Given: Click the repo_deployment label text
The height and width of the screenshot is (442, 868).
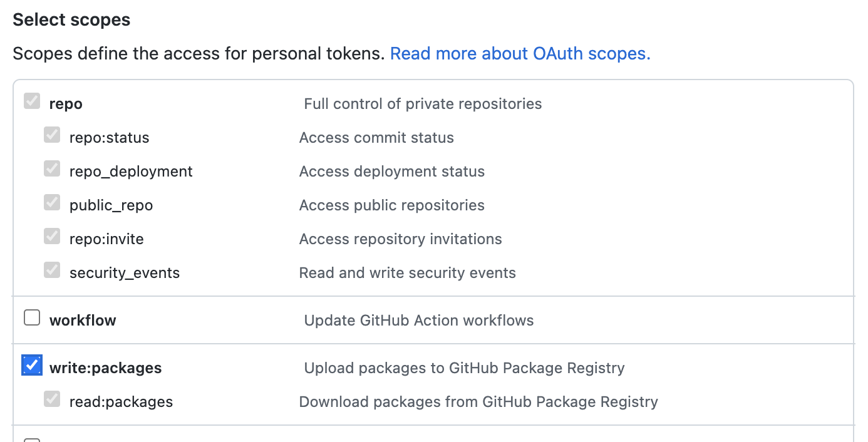Looking at the screenshot, I should [x=131, y=172].
